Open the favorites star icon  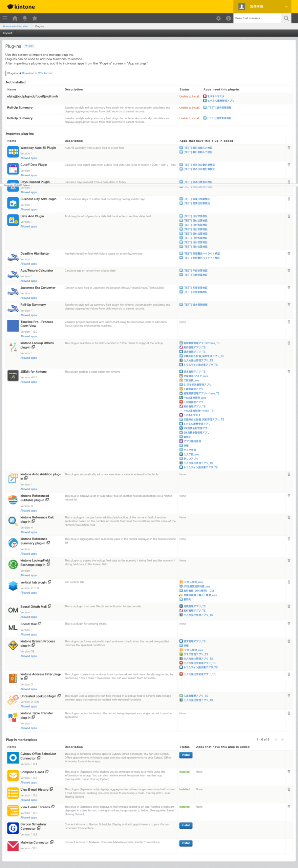click(35, 18)
